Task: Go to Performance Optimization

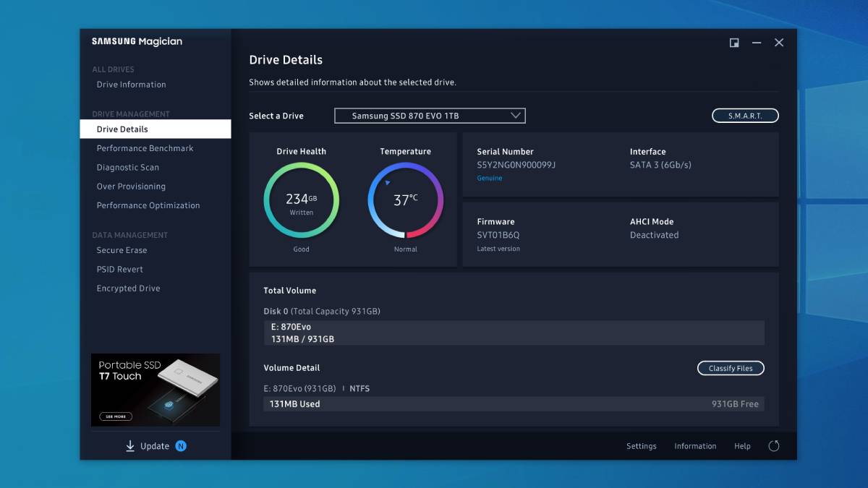Action: click(x=148, y=205)
